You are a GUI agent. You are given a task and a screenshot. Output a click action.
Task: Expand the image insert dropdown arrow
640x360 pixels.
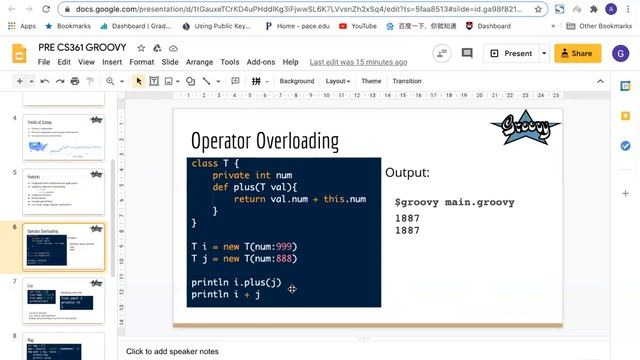click(178, 82)
